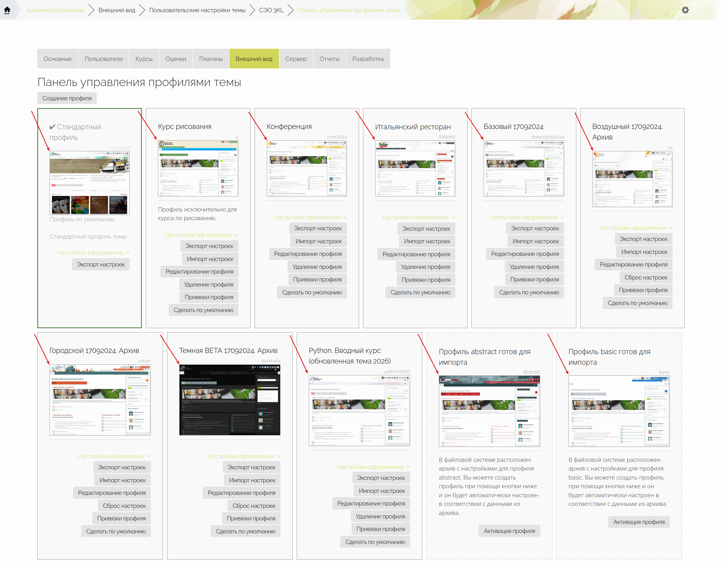
Task: Click Сброс настроек in Воздушный card
Action: [x=646, y=277]
